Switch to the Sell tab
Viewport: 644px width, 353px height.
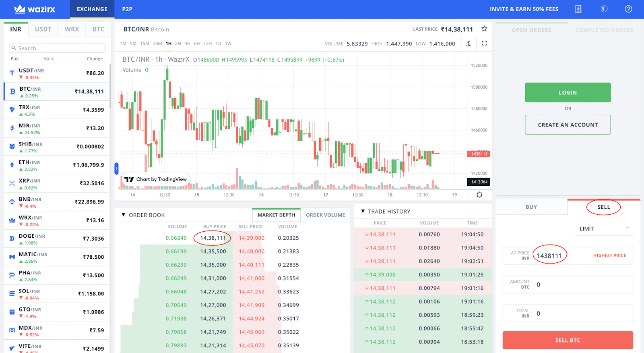[604, 207]
